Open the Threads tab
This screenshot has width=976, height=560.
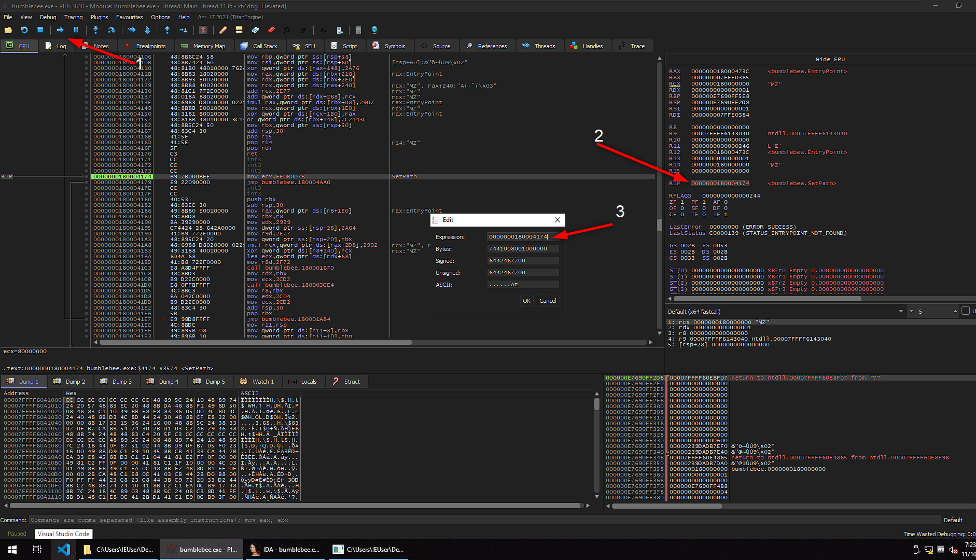tap(539, 46)
